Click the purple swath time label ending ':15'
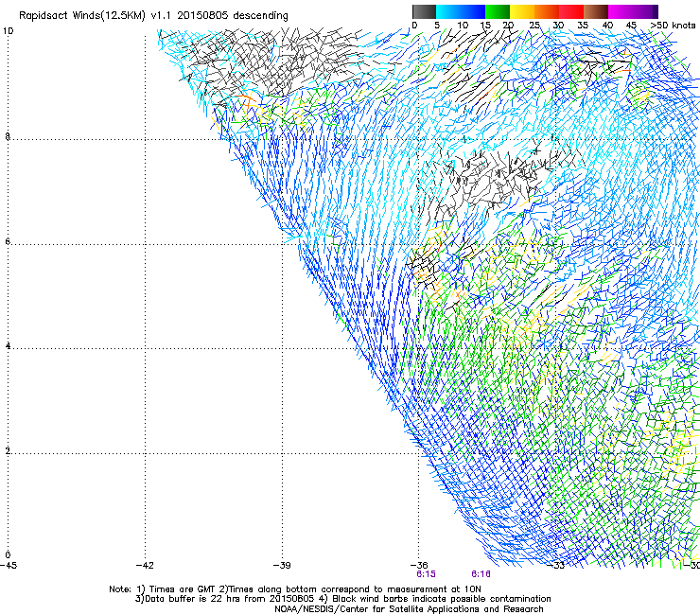The width and height of the screenshot is (700, 615). [x=426, y=574]
